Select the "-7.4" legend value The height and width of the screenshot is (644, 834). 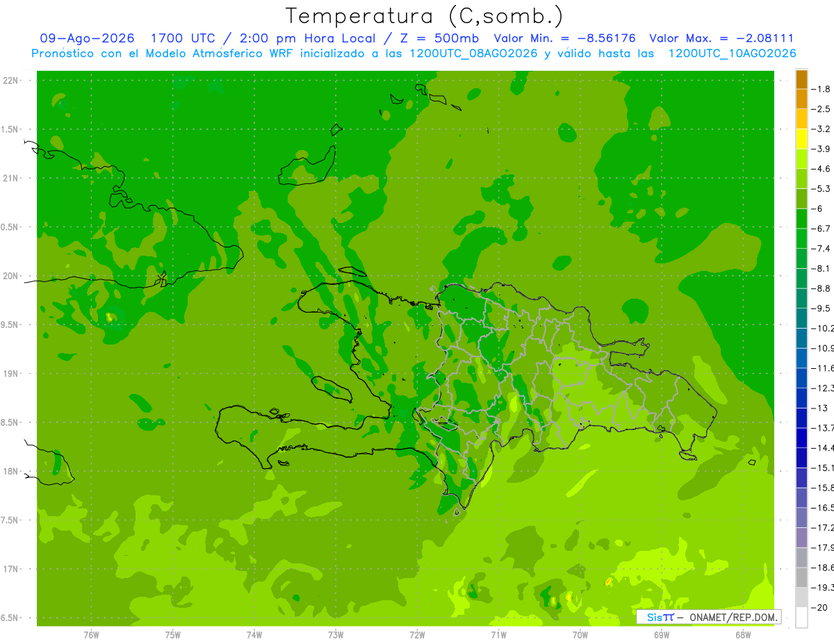click(821, 249)
